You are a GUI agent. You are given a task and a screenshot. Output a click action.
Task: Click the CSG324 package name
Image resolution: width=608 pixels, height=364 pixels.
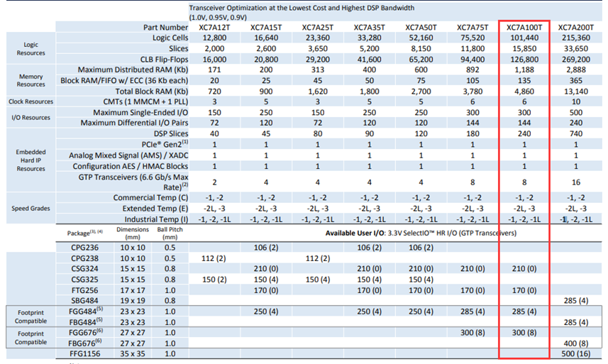(x=84, y=269)
